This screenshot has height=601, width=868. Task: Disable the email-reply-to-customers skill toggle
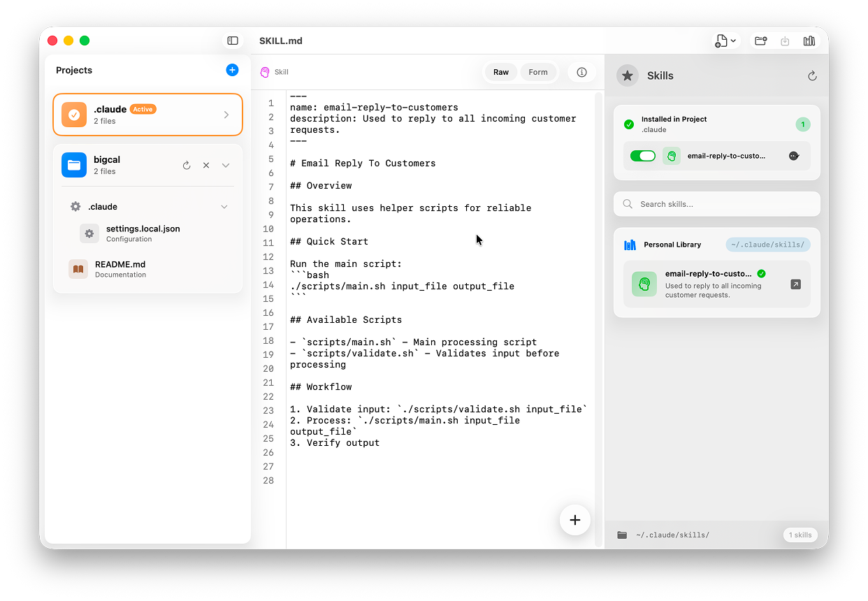[642, 156]
